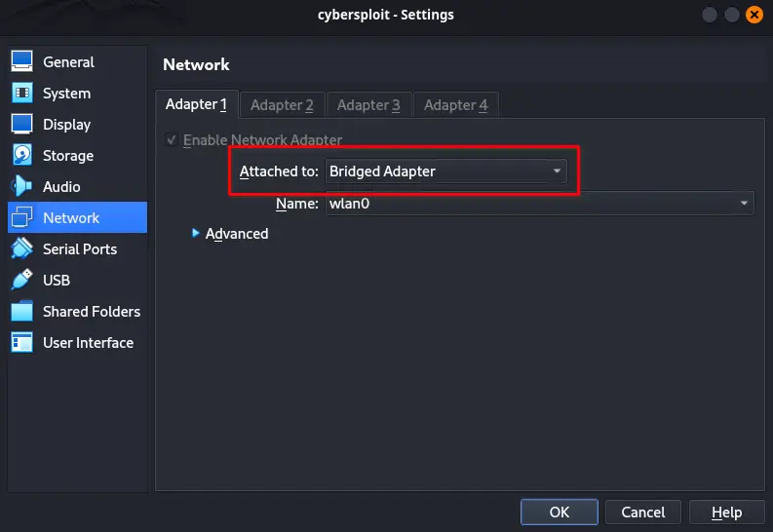The width and height of the screenshot is (773, 532).
Task: Select Audio in the settings list
Action: click(x=77, y=186)
